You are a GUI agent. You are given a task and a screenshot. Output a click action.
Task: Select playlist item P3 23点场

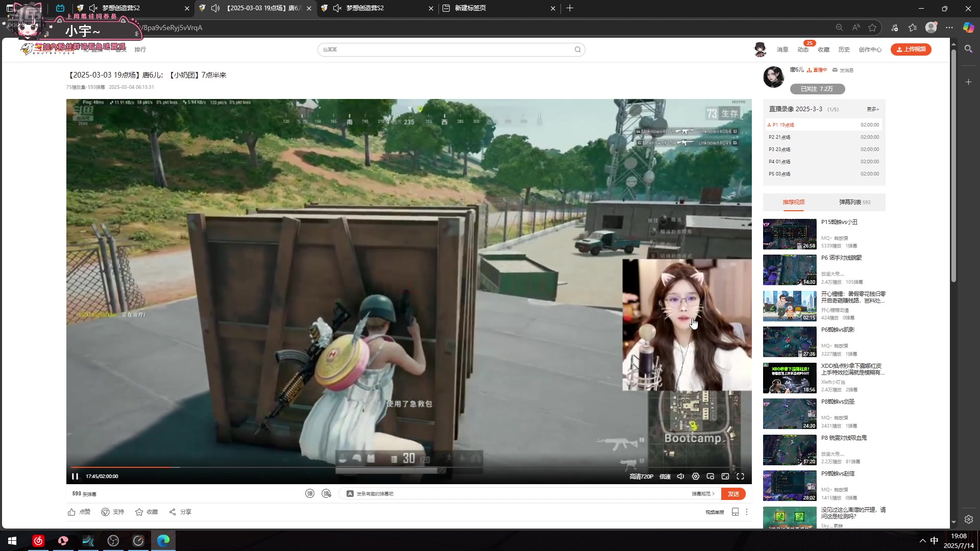[824, 149]
